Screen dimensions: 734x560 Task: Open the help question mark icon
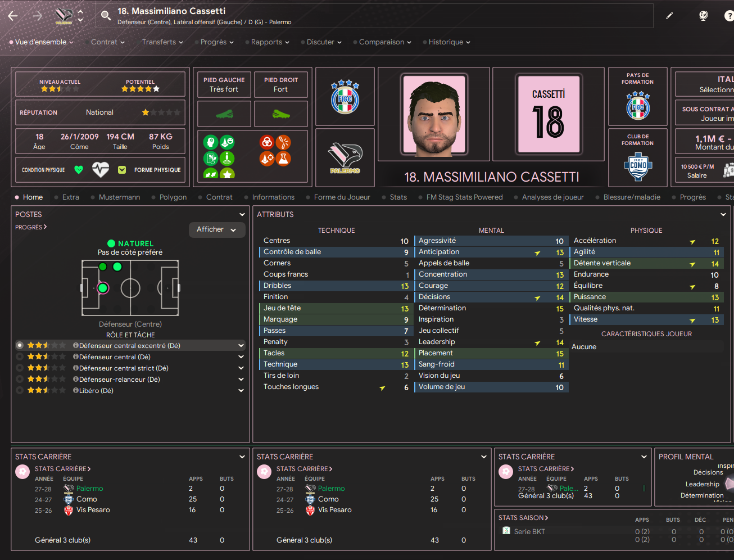point(729,16)
